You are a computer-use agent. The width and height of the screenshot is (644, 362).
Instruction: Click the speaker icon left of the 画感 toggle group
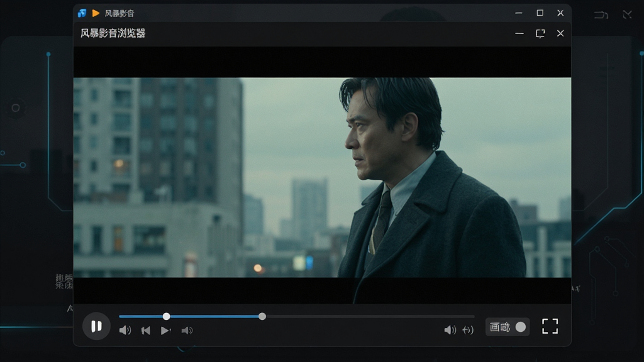click(450, 329)
